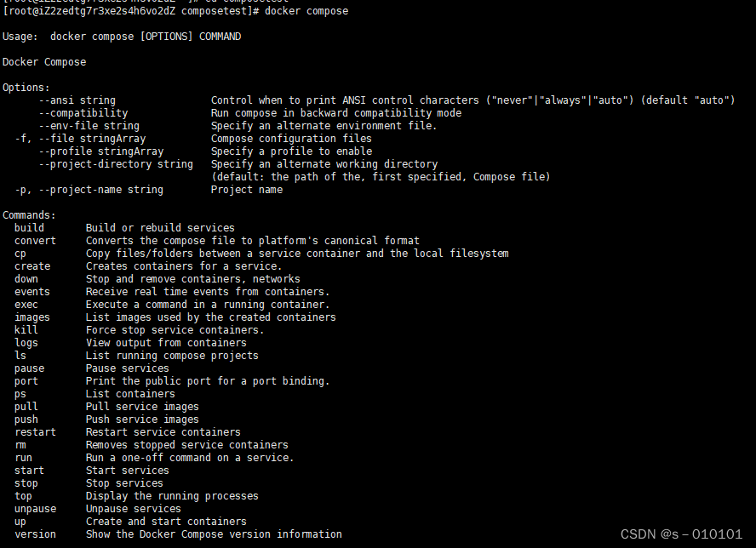This screenshot has width=756, height=548.
Task: Click the 'Commands:' section heading
Action: pyautogui.click(x=29, y=215)
